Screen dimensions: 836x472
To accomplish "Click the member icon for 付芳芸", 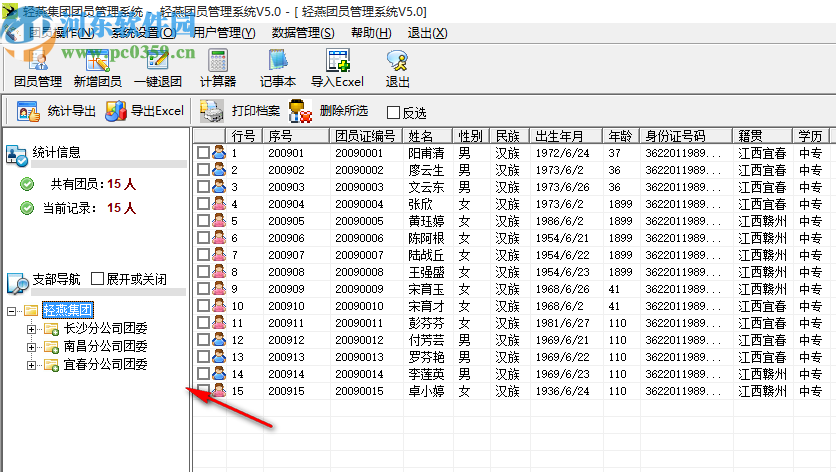I will (219, 340).
